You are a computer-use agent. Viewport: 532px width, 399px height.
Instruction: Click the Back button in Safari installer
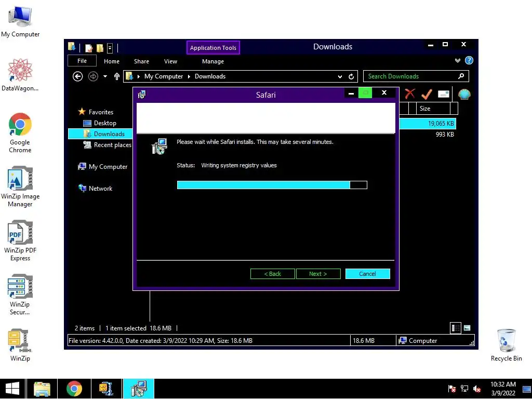[272, 274]
